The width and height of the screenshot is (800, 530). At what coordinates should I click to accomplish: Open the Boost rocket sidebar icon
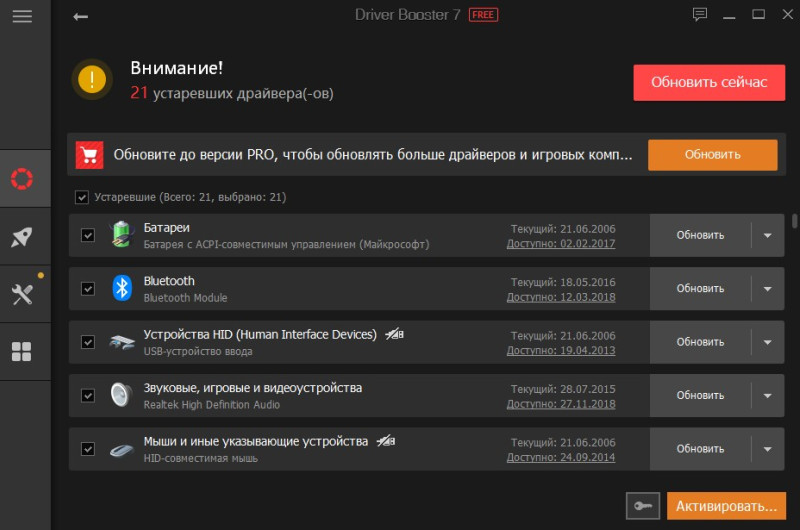click(22, 237)
